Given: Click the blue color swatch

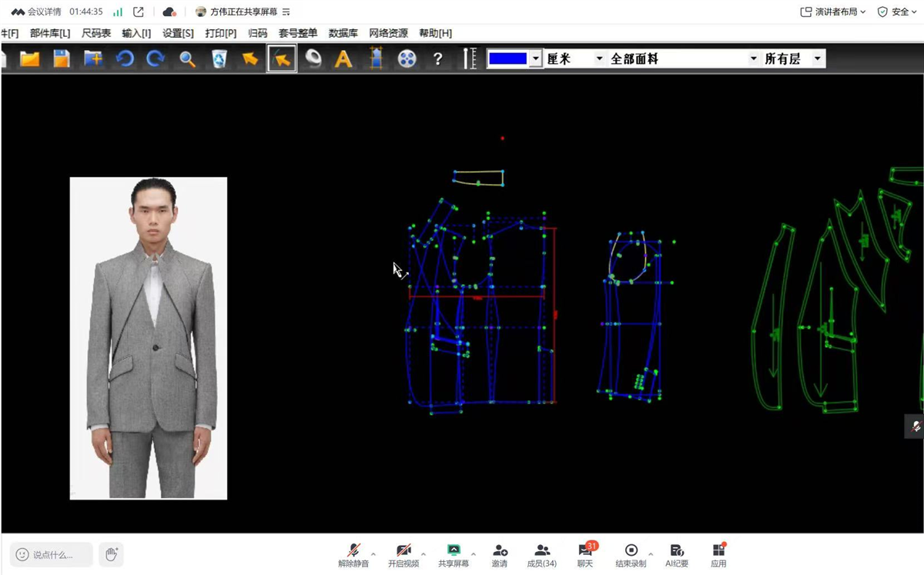Looking at the screenshot, I should 507,59.
